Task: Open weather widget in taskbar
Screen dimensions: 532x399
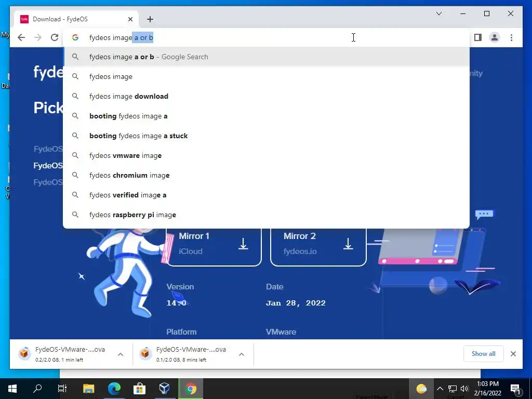Action: [421, 389]
